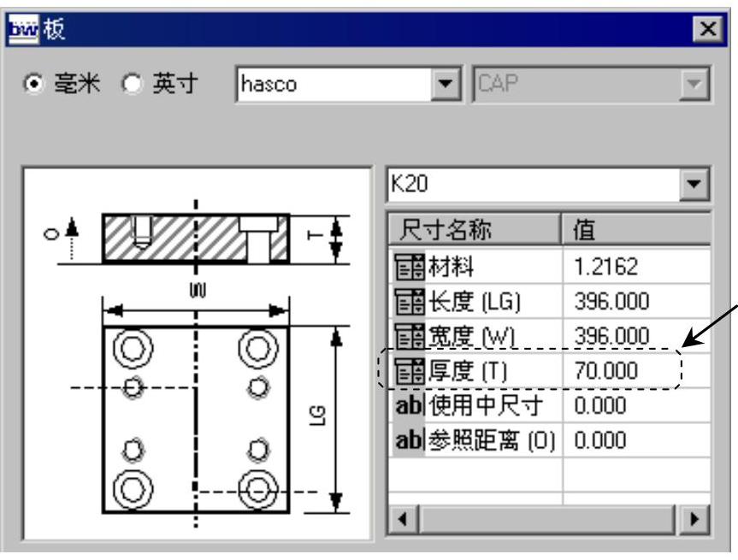Click the table icon beside 长度 (LG)
This screenshot has width=738, height=560.
(x=409, y=301)
